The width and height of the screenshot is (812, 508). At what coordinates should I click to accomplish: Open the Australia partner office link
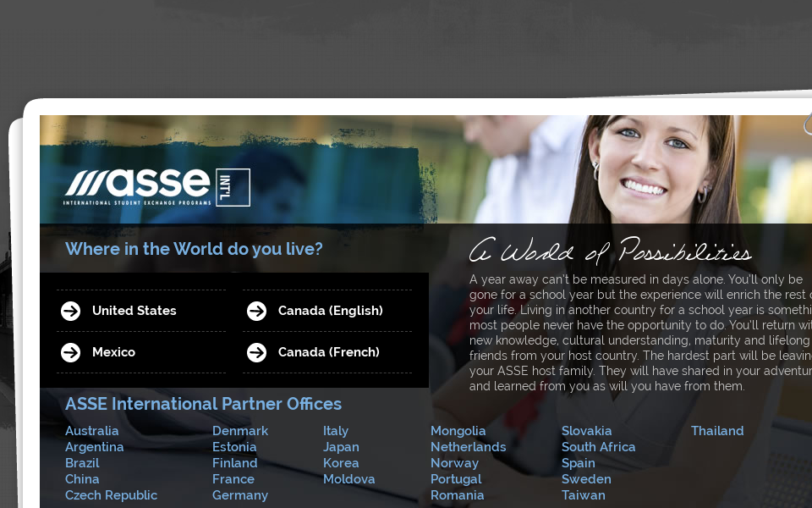pos(92,431)
